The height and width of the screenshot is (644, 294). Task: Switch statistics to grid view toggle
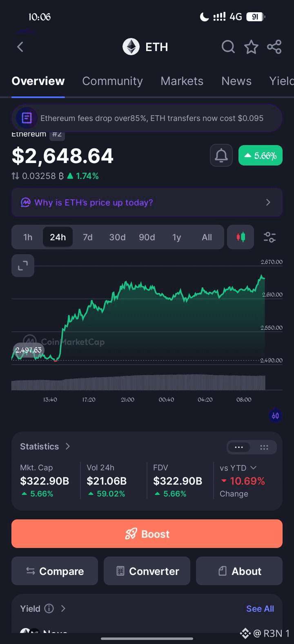pyautogui.click(x=264, y=447)
